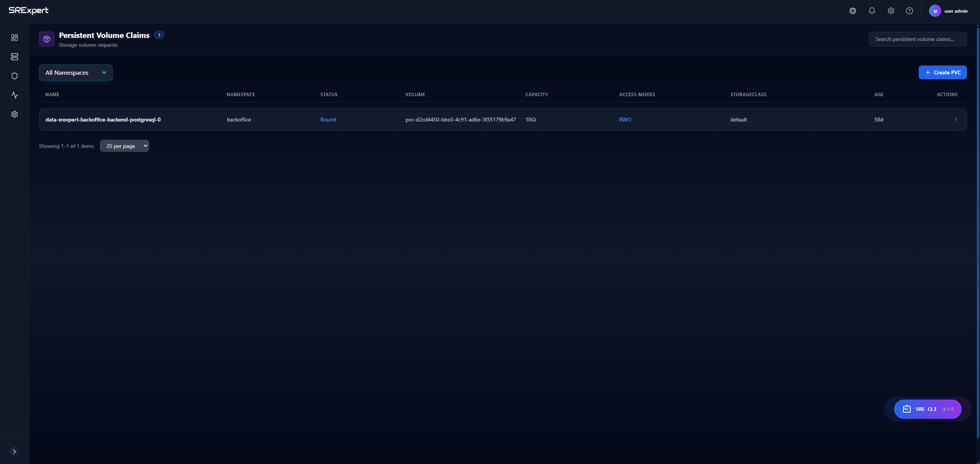This screenshot has width=980, height=464.
Task: Click the NAME column header
Action: [52, 94]
